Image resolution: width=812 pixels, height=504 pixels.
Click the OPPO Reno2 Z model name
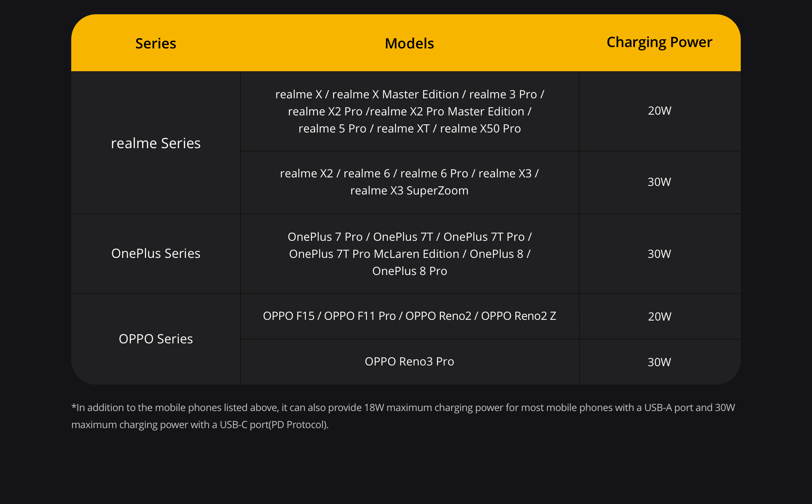click(x=518, y=316)
